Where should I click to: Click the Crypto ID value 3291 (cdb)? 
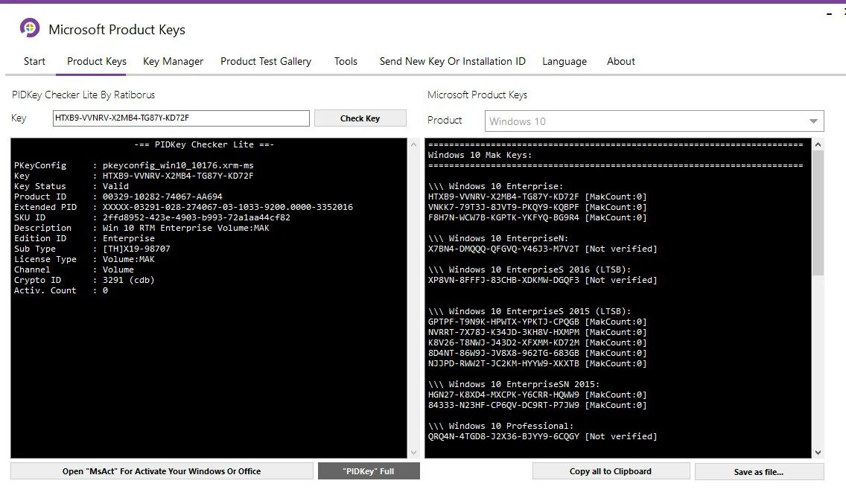coord(128,280)
